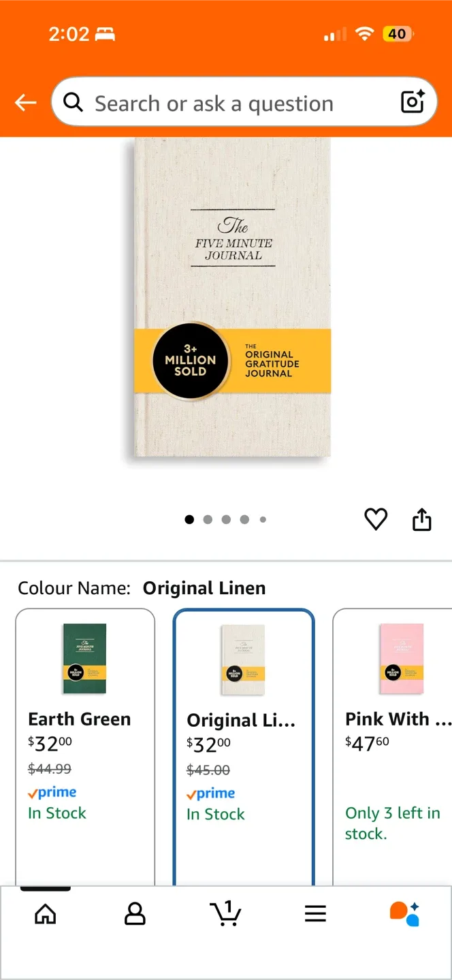Viewport: 452px width, 980px height.
Task: Tap the In Stock text under Original Linen
Action: (215, 814)
